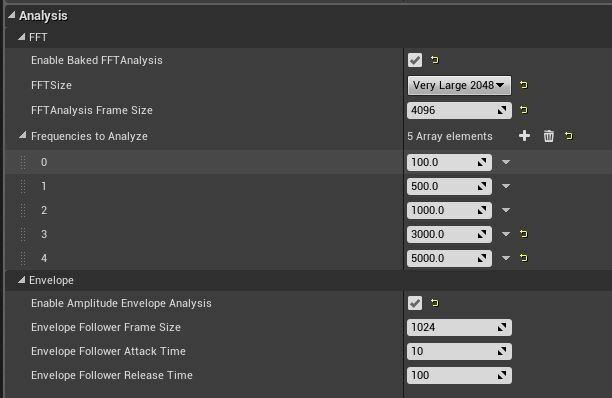Add a new element to Frequencies to Analyze

point(524,136)
